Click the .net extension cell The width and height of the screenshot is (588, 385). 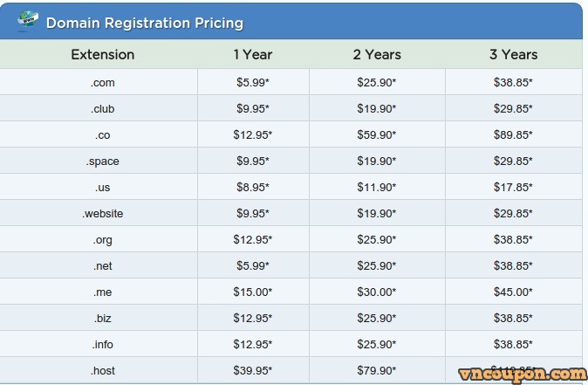point(102,266)
